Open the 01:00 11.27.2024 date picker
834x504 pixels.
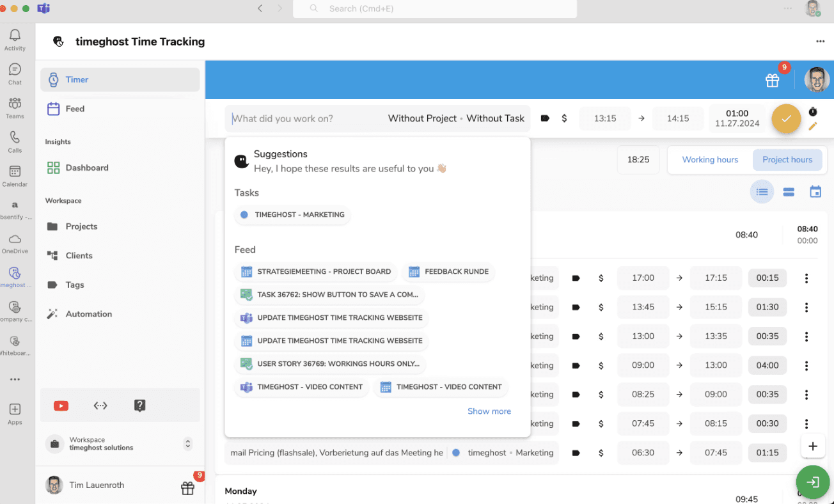tap(737, 118)
